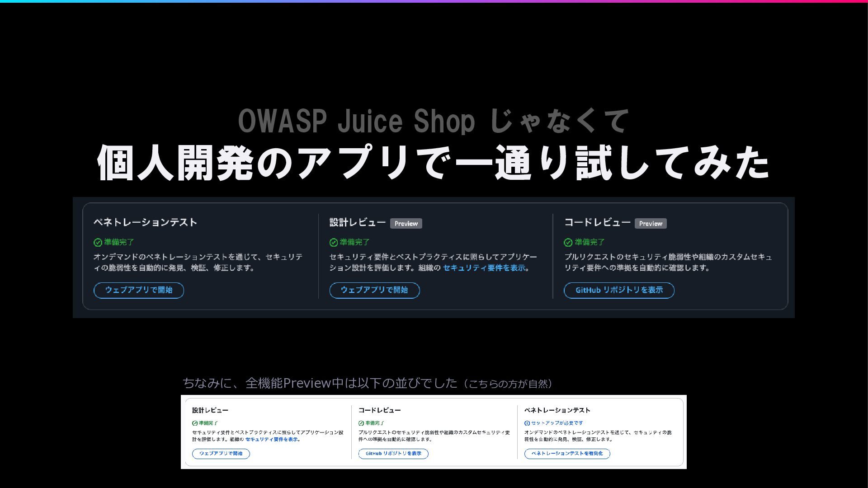Open GitHub リポジトリを表示 in the dark panel

619,290
